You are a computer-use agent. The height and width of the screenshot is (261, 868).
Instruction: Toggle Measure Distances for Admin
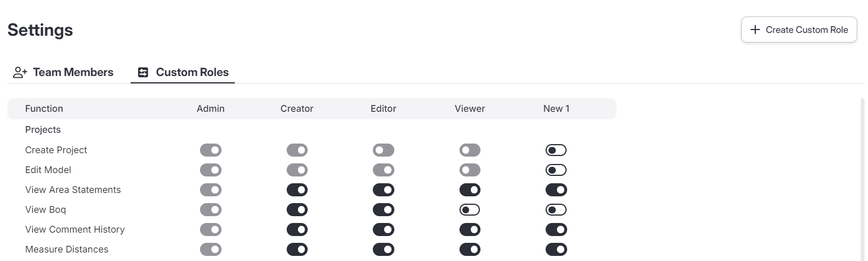pos(211,250)
